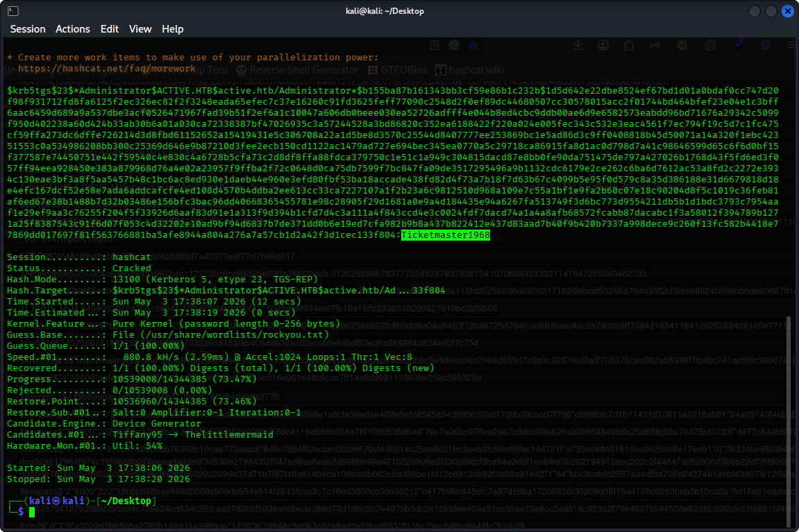This screenshot has width=799, height=532.
Task: Click the green globe icon in the background browser
Action: [x=454, y=45]
